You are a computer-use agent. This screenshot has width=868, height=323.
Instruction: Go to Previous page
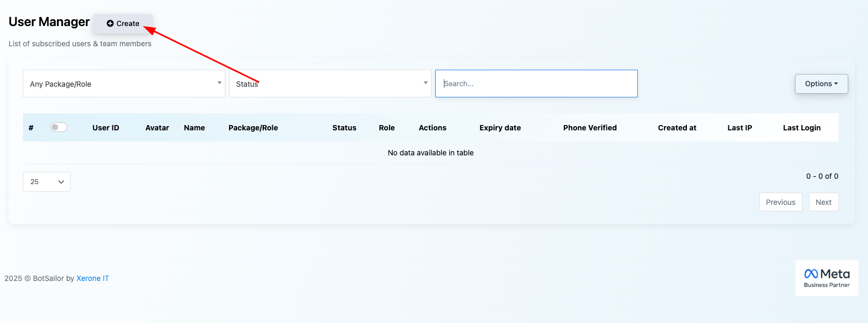click(x=780, y=202)
